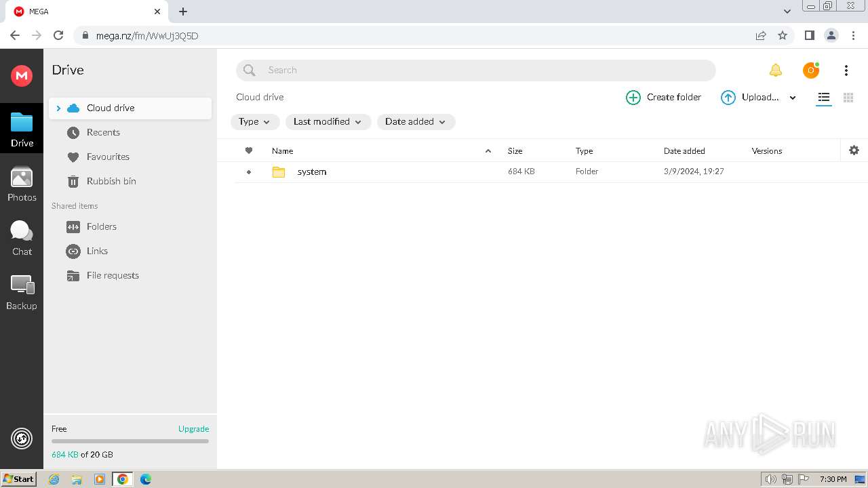Open the Type filter dropdown
868x488 pixels.
(x=255, y=121)
